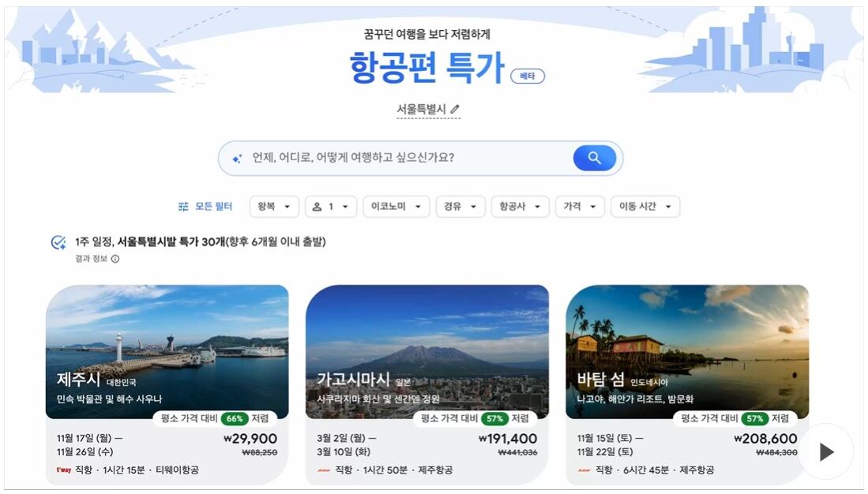Click into the travel search input field

point(408,158)
